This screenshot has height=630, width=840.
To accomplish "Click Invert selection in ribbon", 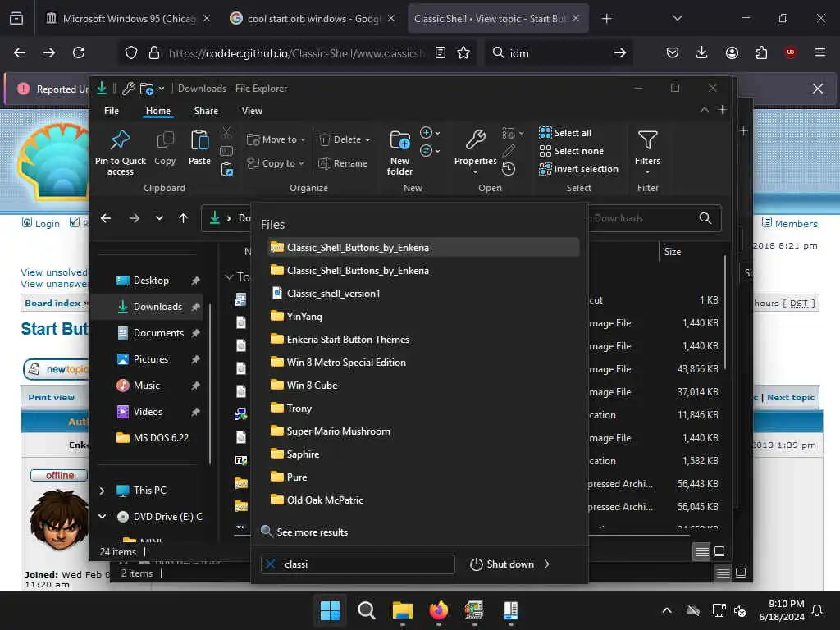I will point(578,169).
